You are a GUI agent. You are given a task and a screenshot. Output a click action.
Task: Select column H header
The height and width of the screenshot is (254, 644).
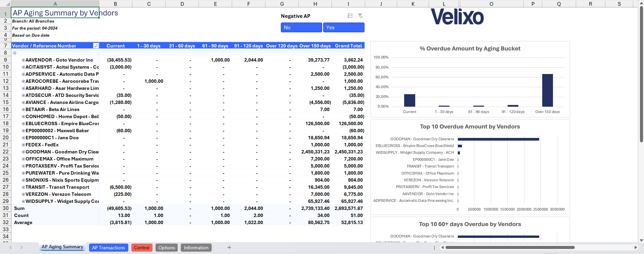click(x=315, y=4)
